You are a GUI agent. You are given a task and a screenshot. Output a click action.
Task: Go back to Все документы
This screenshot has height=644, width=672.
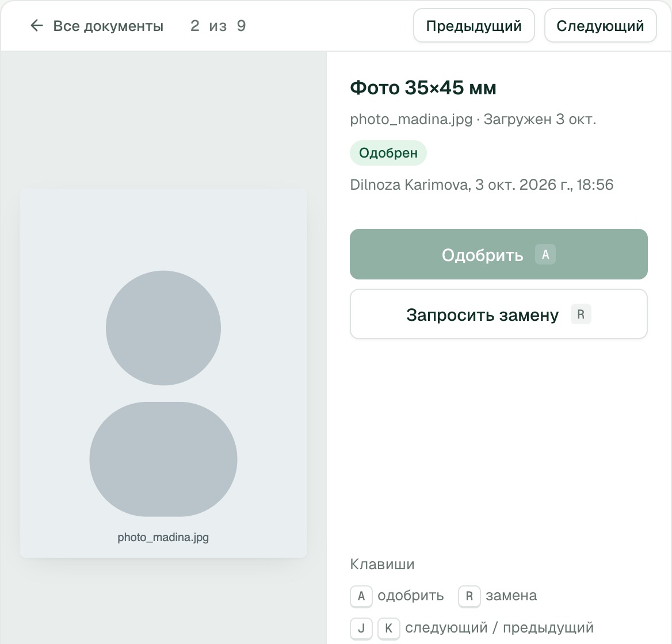tap(97, 26)
